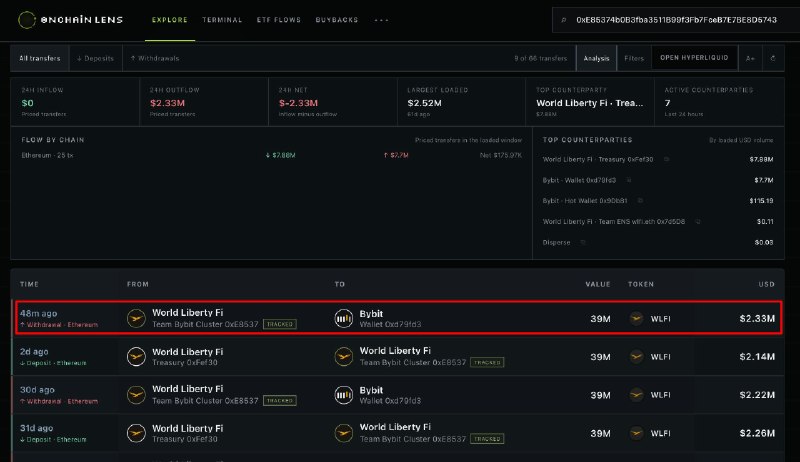This screenshot has height=462, width=800.
Task: Select the Deposits transfer filter
Action: (95, 58)
